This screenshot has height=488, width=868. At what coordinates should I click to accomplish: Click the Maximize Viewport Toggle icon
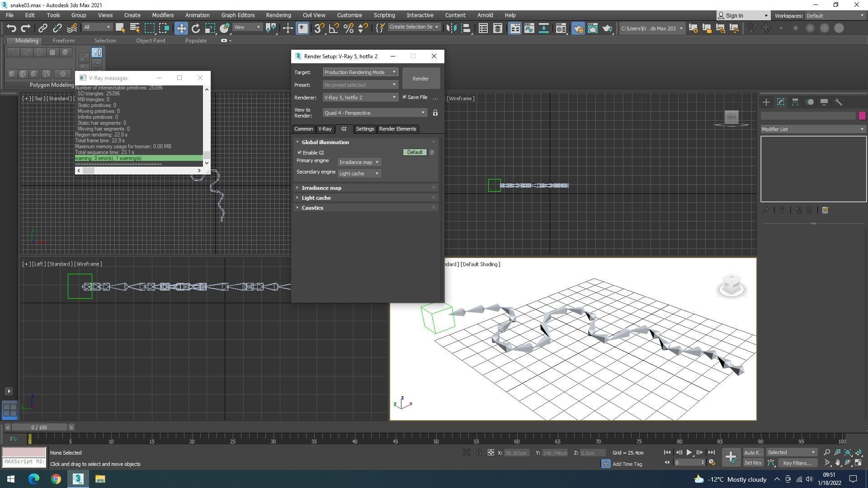tap(859, 463)
